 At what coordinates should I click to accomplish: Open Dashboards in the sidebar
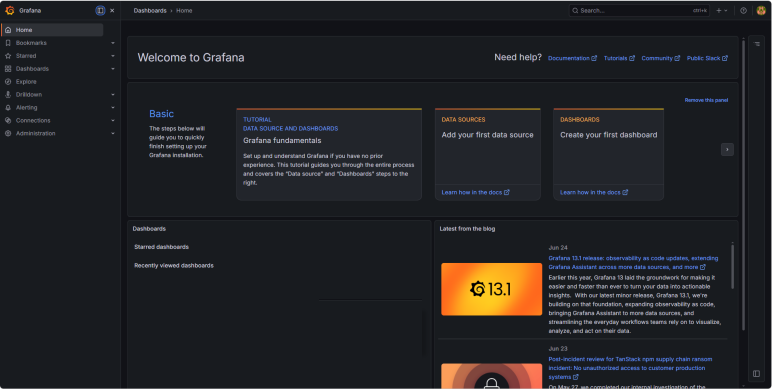point(32,69)
